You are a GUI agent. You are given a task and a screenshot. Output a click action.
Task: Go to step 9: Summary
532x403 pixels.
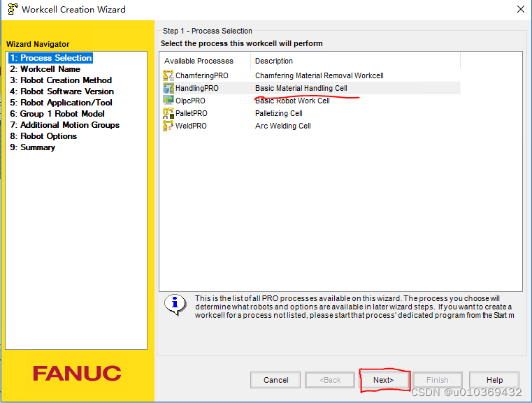32,147
